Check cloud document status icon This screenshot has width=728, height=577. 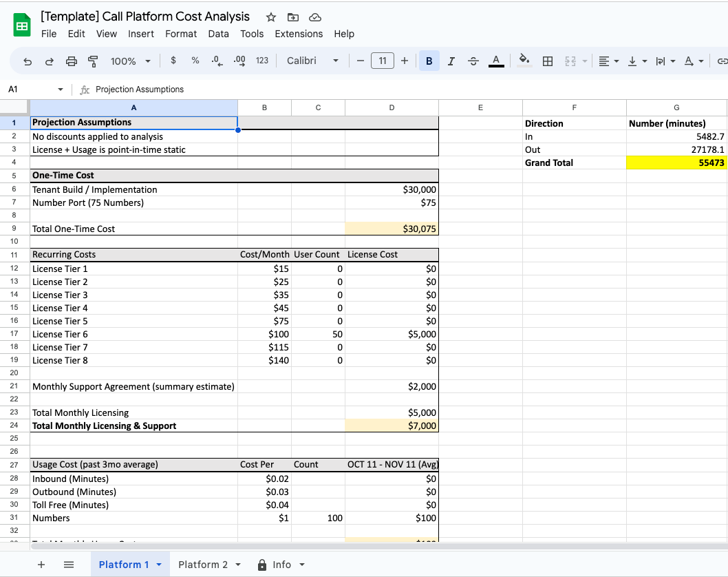tap(315, 18)
